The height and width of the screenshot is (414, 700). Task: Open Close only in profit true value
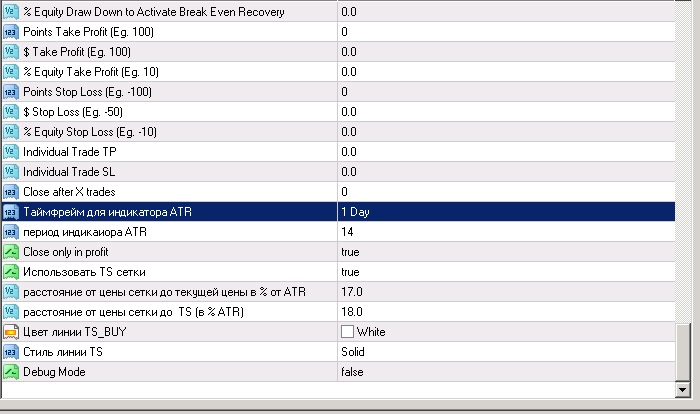tap(506, 252)
